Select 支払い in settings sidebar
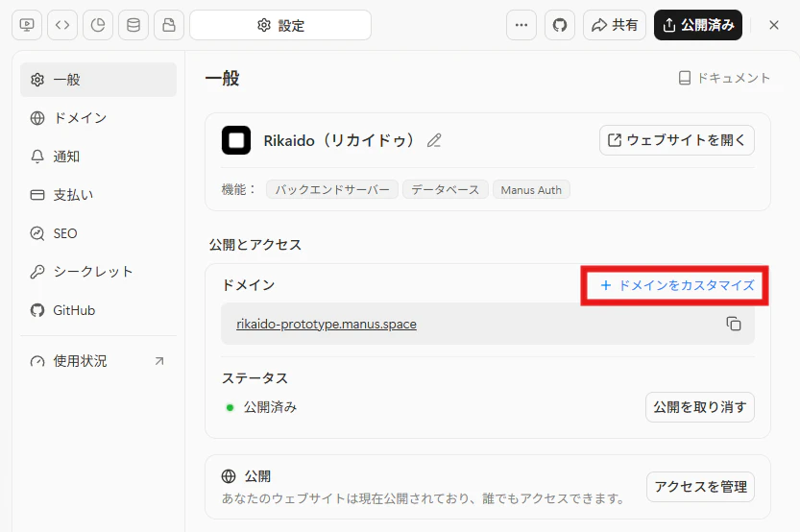The width and height of the screenshot is (800, 532). pos(99,195)
